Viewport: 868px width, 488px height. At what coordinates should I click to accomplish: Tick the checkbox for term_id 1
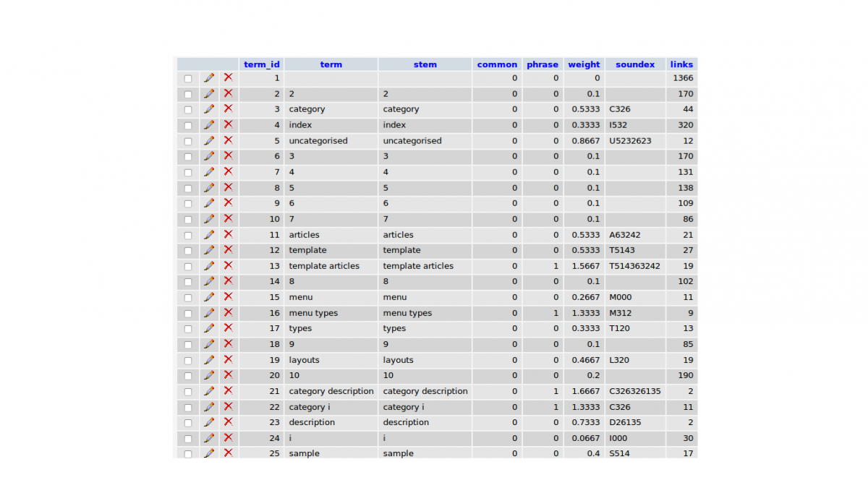(x=188, y=78)
